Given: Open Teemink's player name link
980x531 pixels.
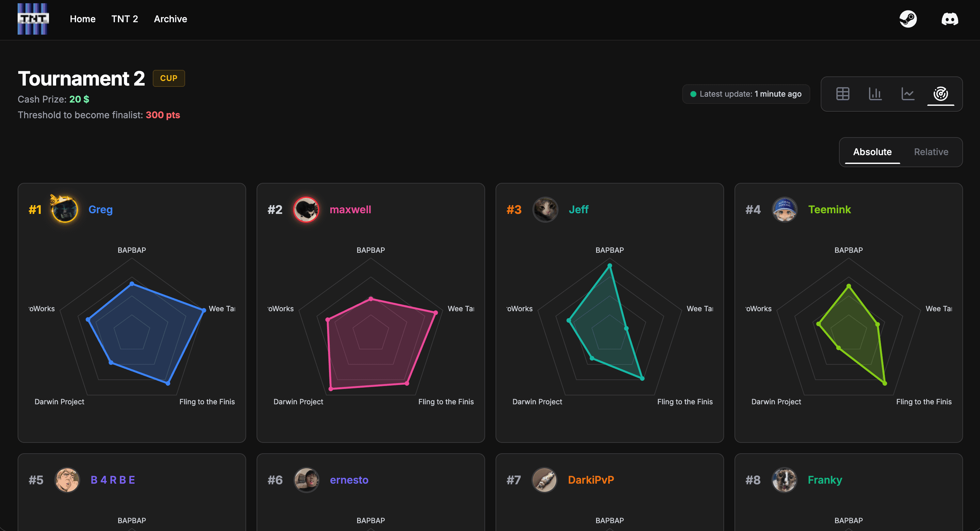Looking at the screenshot, I should click(x=830, y=209).
